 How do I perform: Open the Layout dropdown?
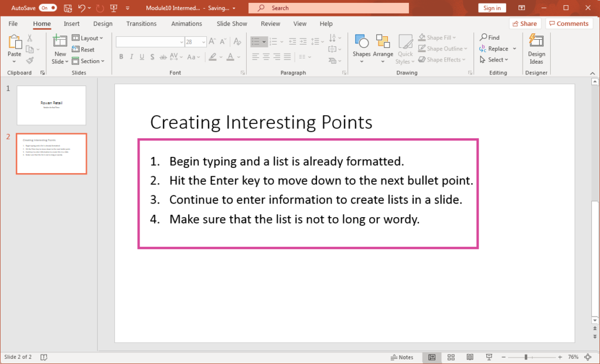click(x=88, y=38)
